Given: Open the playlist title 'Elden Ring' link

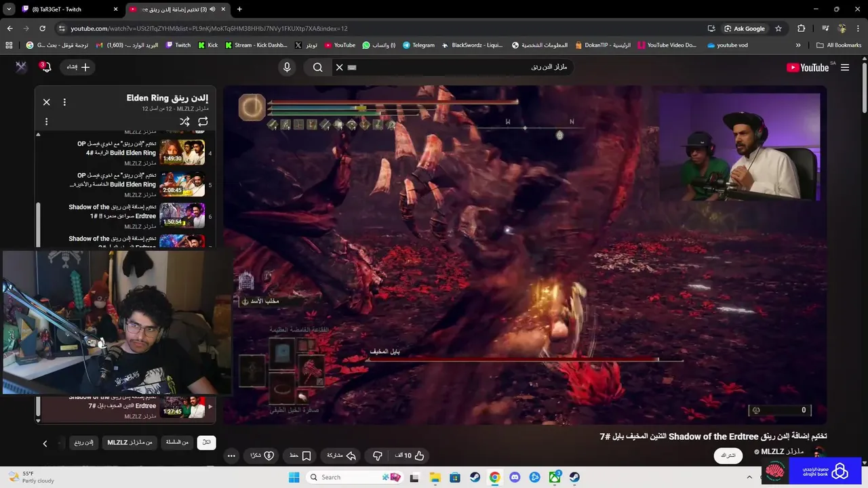Looking at the screenshot, I should (167, 98).
